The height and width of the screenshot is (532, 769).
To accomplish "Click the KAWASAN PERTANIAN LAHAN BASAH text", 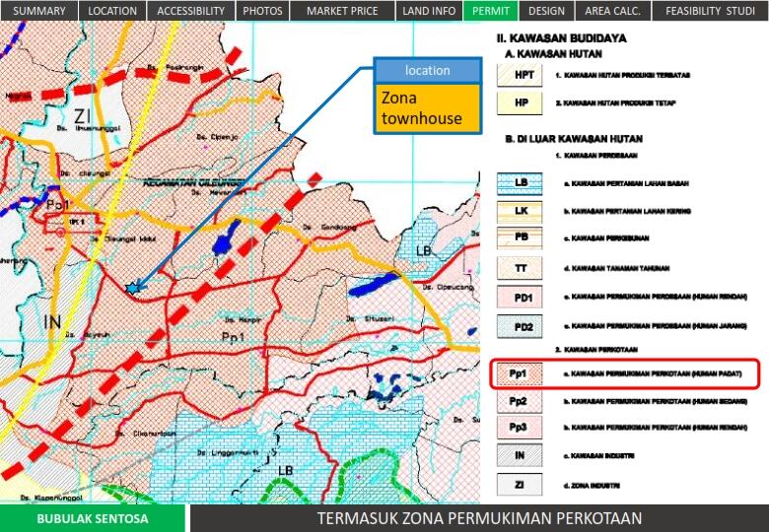I will 630,183.
